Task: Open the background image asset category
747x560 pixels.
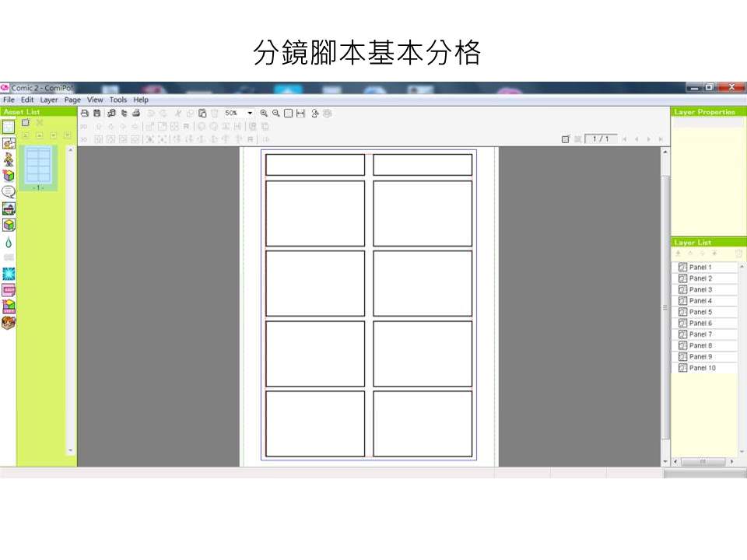Action: click(8, 208)
